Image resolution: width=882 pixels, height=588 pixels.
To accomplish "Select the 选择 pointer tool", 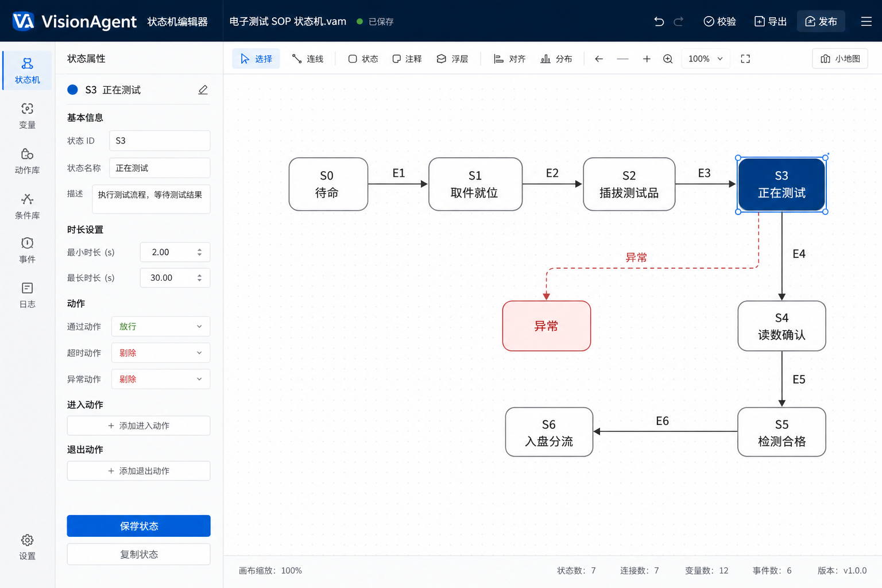I will tap(256, 59).
